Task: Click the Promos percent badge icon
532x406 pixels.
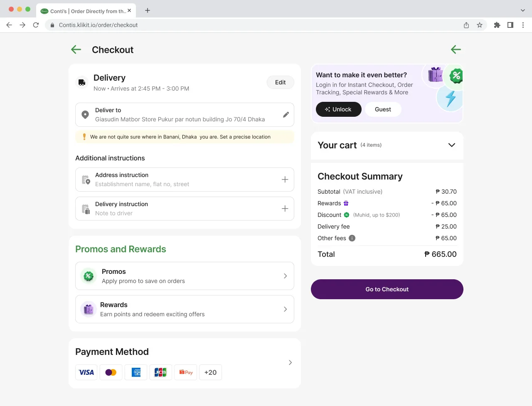Action: tap(88, 276)
